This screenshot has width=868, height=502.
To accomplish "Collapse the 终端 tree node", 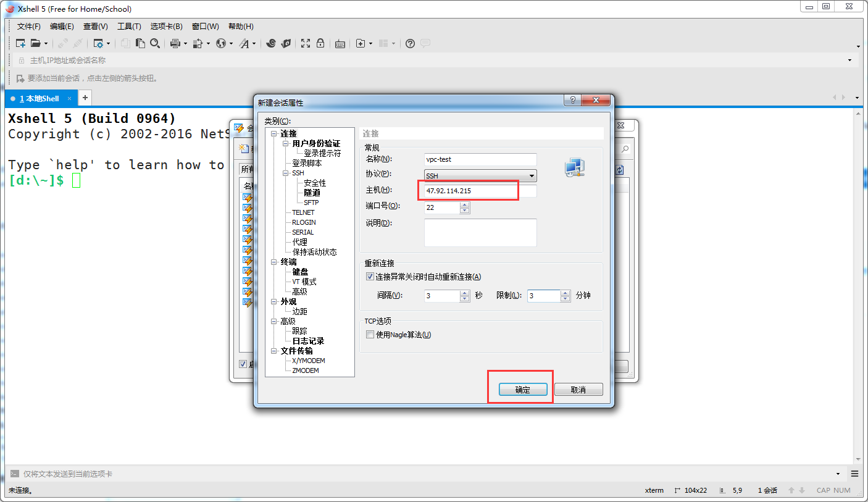I will (x=274, y=262).
